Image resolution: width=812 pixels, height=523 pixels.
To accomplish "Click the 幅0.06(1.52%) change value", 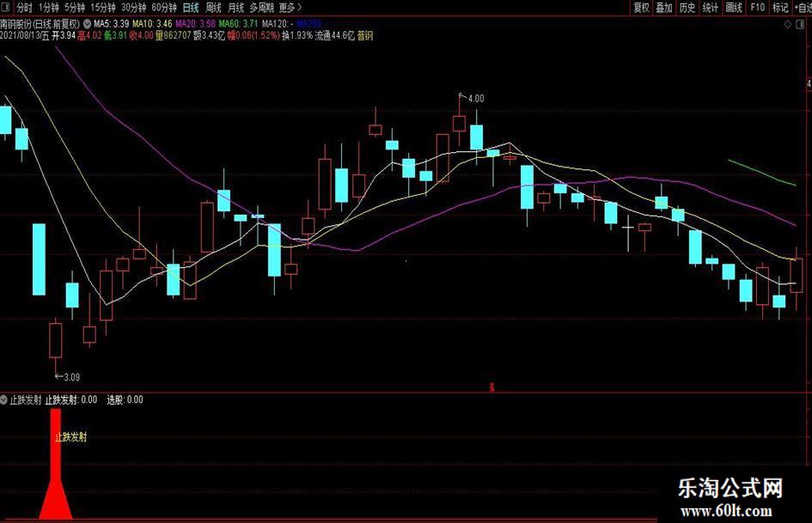I will click(253, 36).
